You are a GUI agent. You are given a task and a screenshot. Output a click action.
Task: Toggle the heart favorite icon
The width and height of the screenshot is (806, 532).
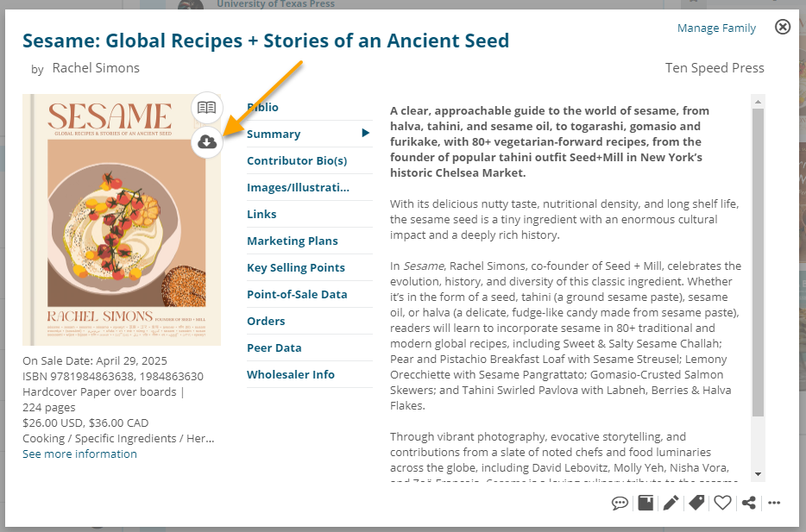(x=722, y=503)
